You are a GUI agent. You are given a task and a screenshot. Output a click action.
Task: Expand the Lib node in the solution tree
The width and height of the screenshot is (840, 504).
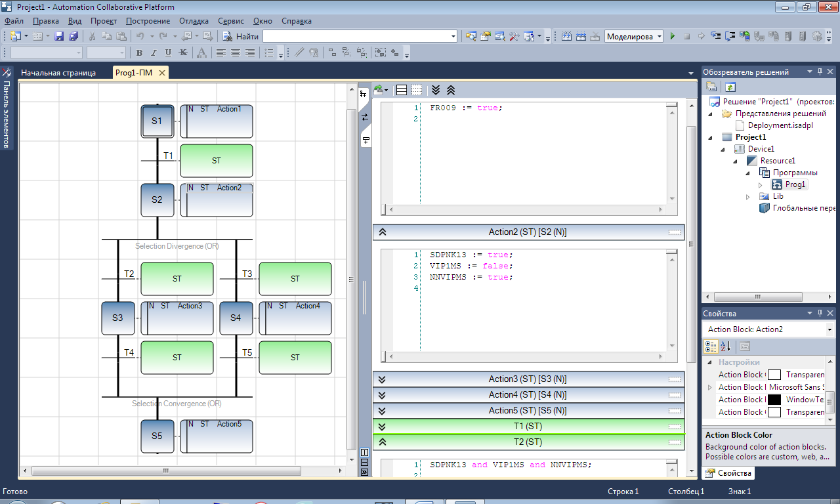tap(748, 196)
